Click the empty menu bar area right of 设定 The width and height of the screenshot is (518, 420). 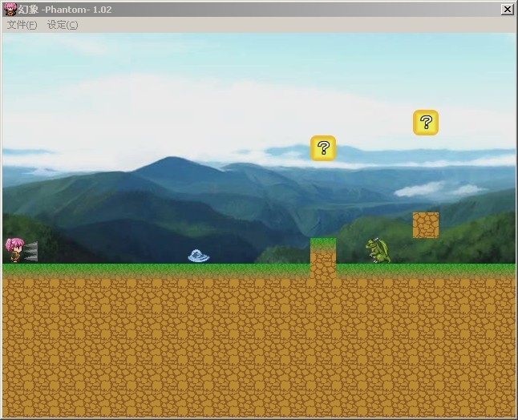[297, 25]
